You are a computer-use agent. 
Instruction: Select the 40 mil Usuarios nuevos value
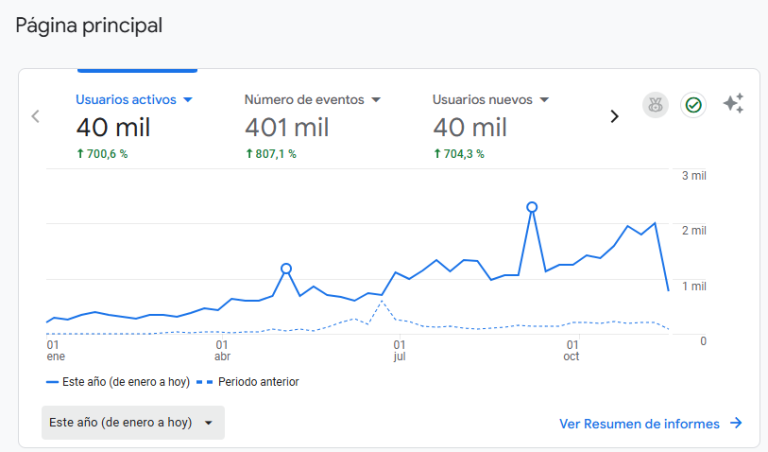(470, 128)
